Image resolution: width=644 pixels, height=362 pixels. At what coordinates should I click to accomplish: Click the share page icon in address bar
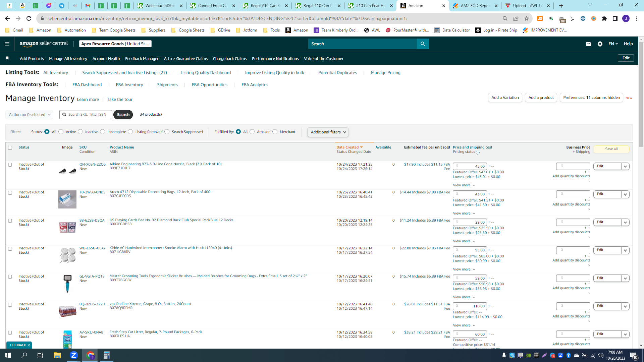pos(516,18)
